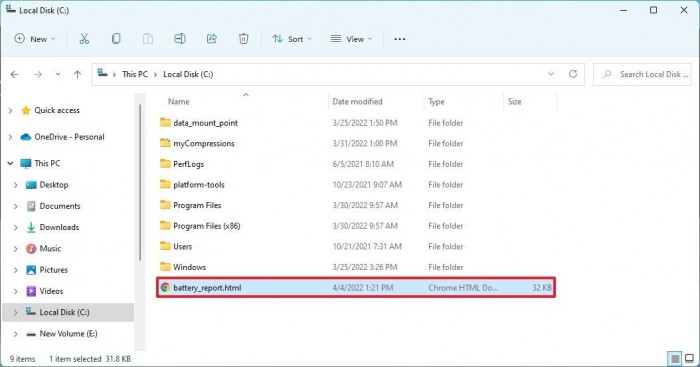Open the New dropdown menu
Screen dimensions: 700x367
pyautogui.click(x=35, y=39)
